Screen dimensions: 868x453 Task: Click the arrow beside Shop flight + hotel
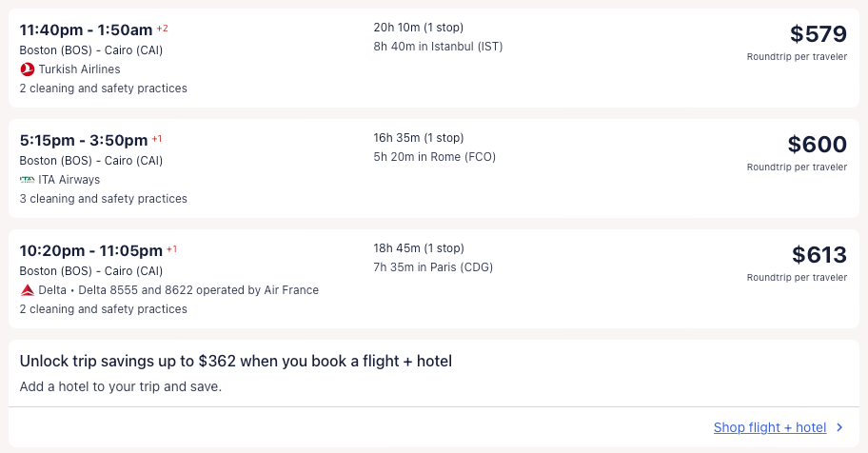[839, 428]
